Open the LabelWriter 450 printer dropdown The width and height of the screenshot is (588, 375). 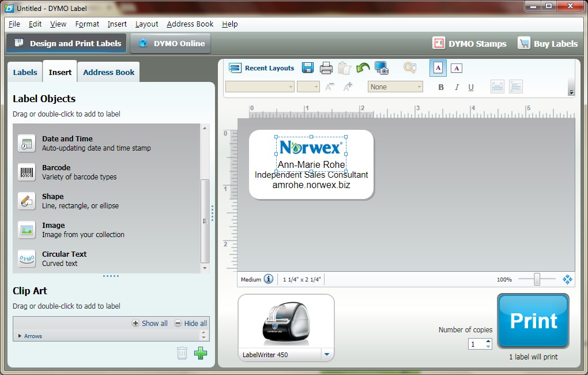tap(327, 354)
